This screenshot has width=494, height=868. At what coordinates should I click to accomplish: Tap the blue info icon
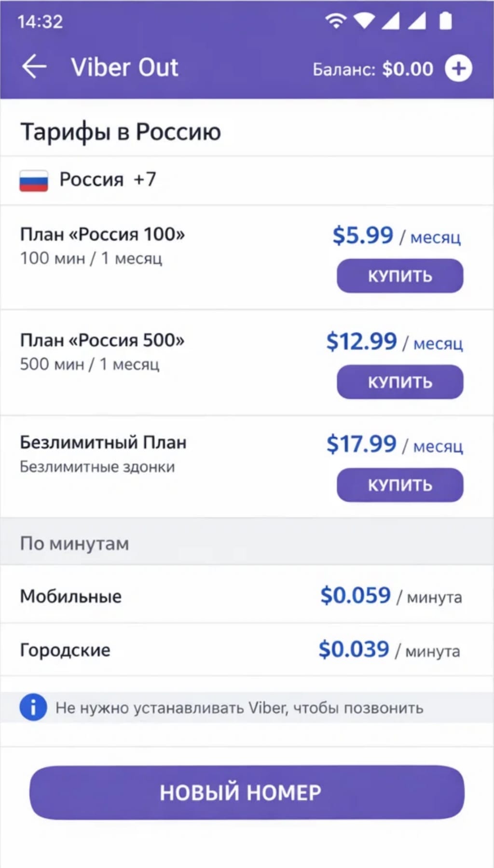[33, 707]
